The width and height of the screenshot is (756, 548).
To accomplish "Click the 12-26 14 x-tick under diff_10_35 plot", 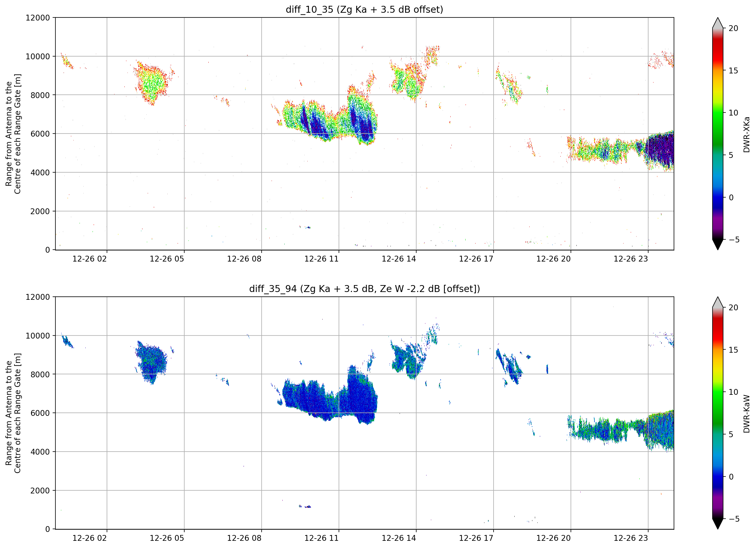I will click(x=399, y=259).
